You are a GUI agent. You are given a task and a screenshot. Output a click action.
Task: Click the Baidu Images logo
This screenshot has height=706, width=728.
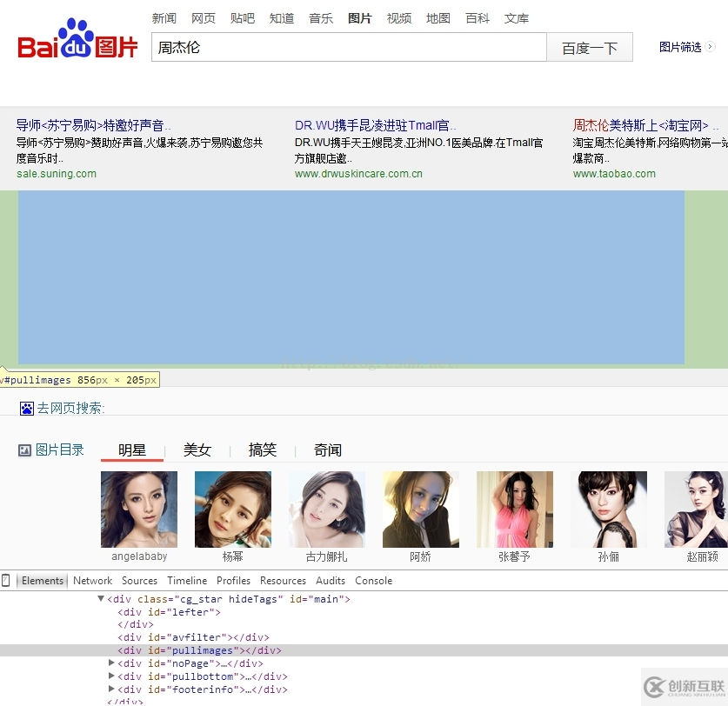(x=77, y=39)
